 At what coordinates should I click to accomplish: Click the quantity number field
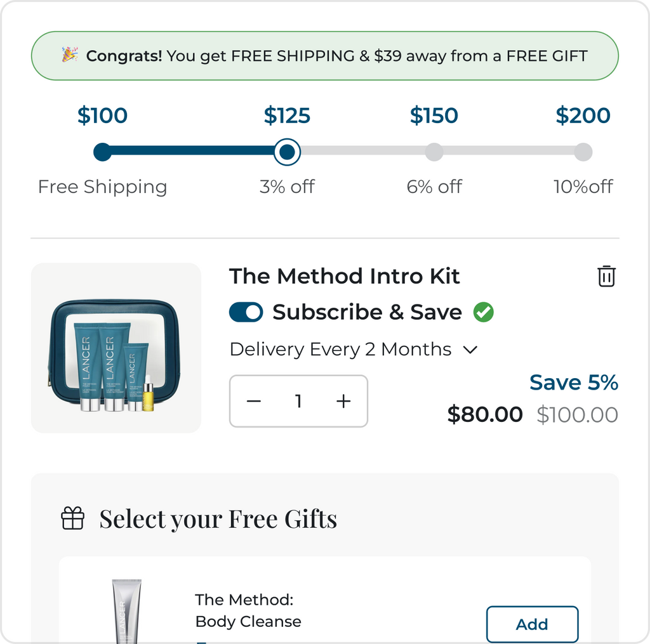tap(298, 401)
